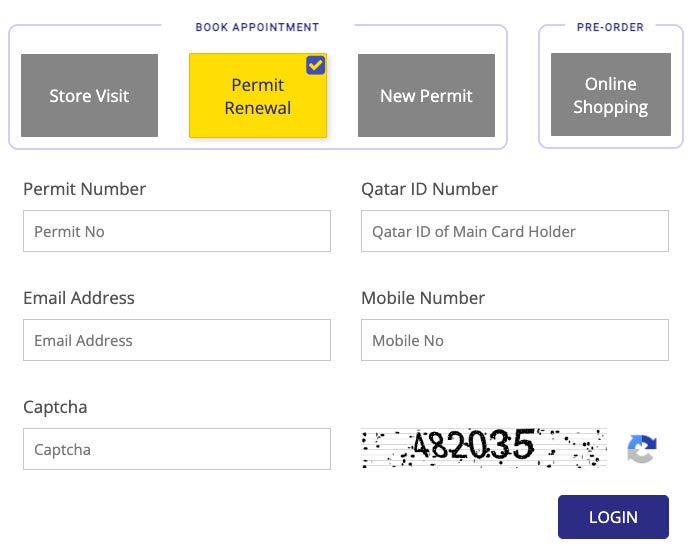Focus the Permit No input field
The image size is (700, 546).
coord(176,231)
